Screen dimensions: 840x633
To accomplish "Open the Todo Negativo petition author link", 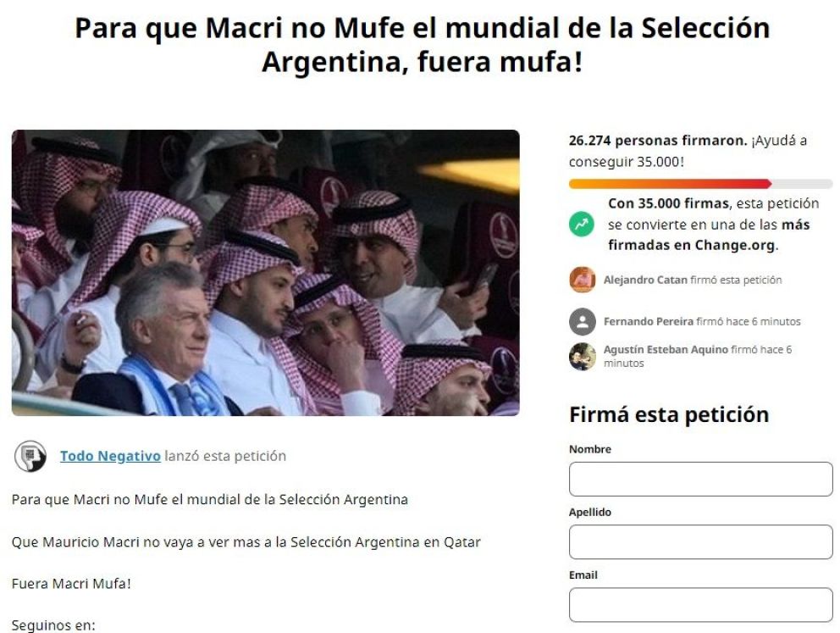I will [110, 456].
